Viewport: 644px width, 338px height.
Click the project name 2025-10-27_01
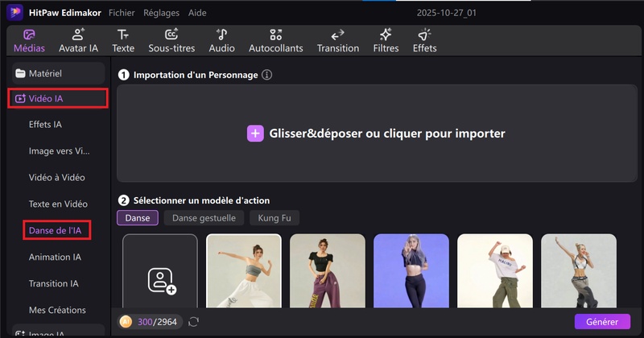pos(447,13)
